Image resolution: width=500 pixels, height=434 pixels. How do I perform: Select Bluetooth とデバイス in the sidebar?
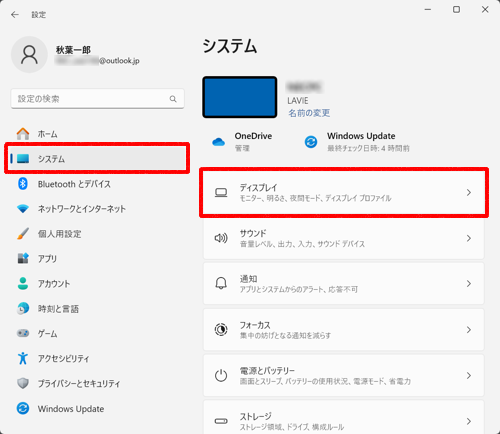[x=97, y=184]
